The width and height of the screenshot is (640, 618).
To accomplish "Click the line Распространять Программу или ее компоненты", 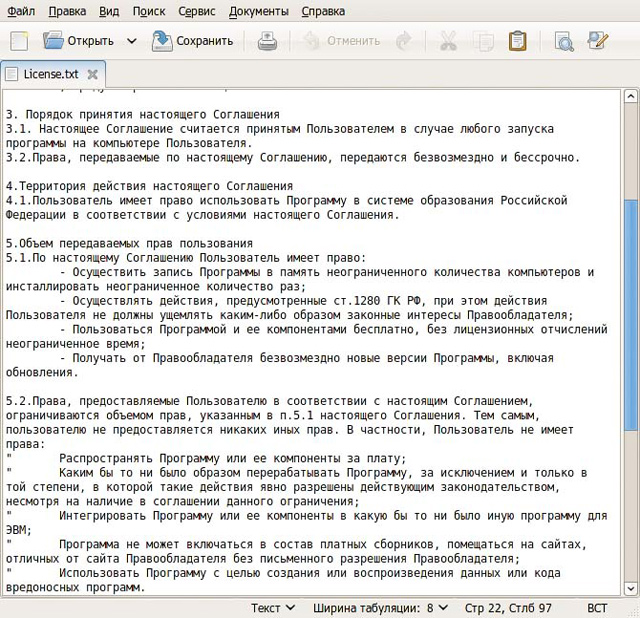I will pos(232,458).
